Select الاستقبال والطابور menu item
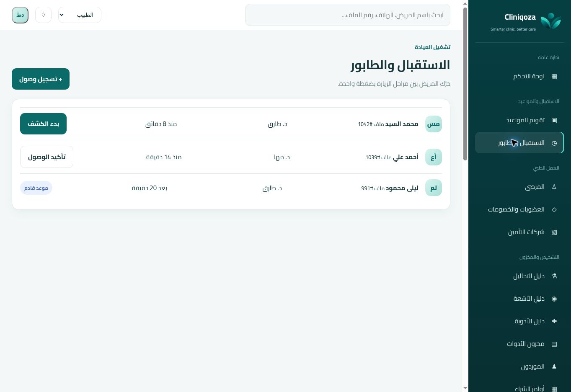 [x=519, y=143]
